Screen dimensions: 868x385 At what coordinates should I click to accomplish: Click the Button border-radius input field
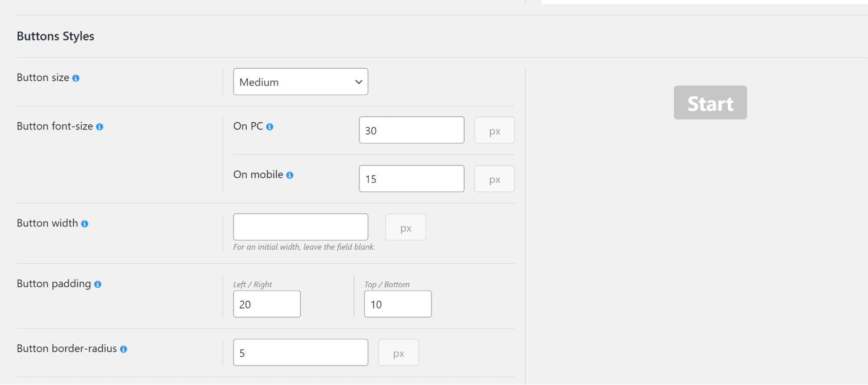(300, 352)
